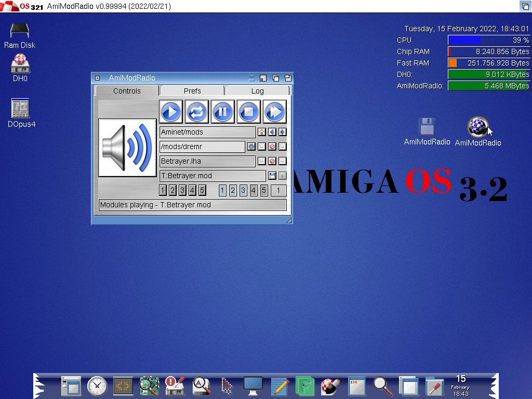Stop playback with the square button

pos(249,112)
